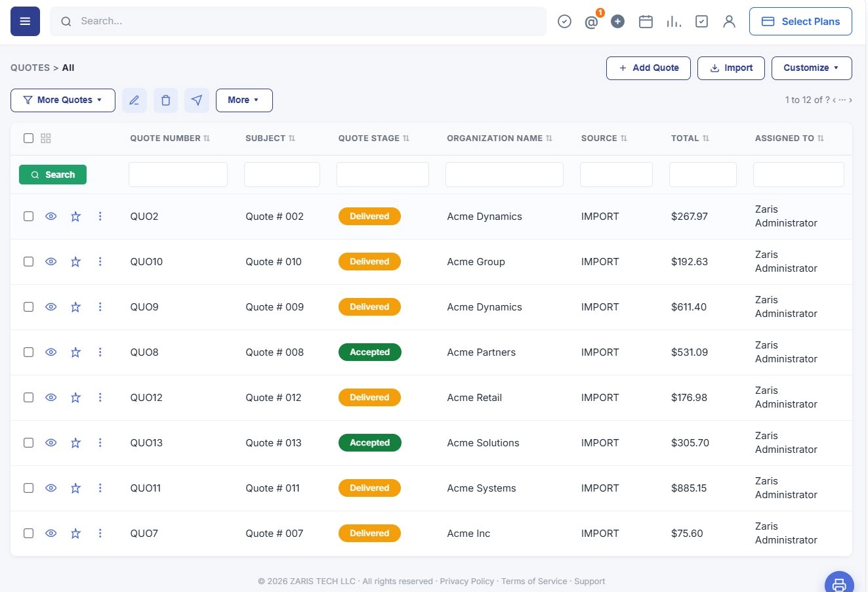This screenshot has height=592, width=868.
Task: Open the Support footer link
Action: 589,581
